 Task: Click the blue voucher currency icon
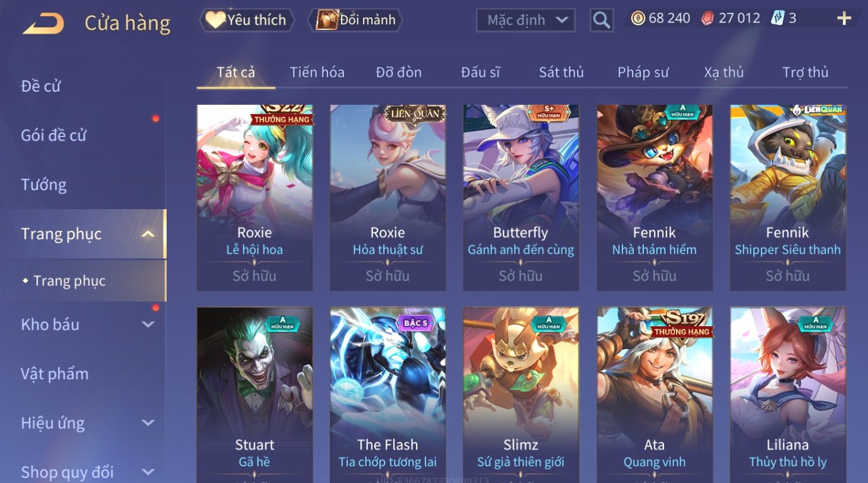coord(778,18)
